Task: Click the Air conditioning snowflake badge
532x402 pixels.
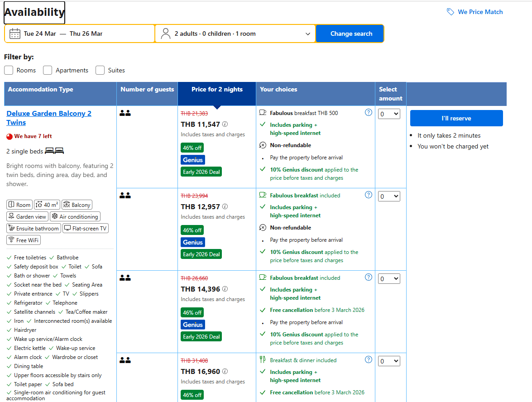Action: pos(75,216)
